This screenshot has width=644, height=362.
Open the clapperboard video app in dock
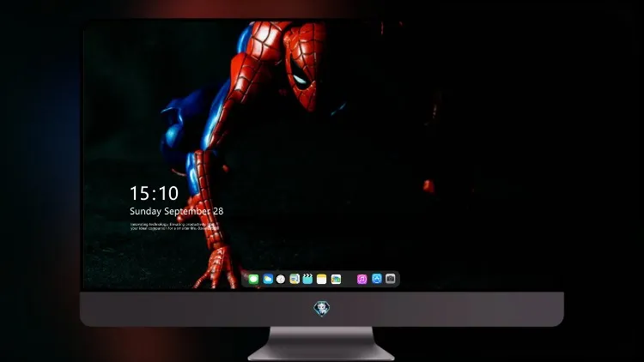(307, 279)
